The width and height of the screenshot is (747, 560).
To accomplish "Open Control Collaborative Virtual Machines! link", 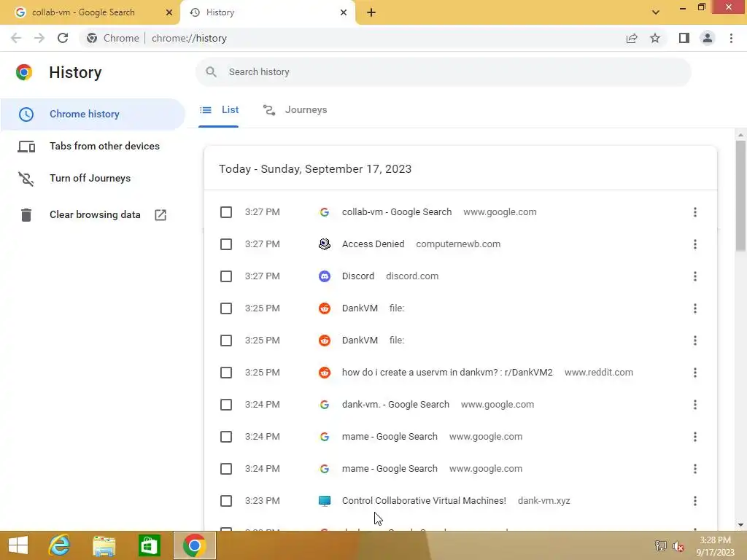I will tap(424, 501).
